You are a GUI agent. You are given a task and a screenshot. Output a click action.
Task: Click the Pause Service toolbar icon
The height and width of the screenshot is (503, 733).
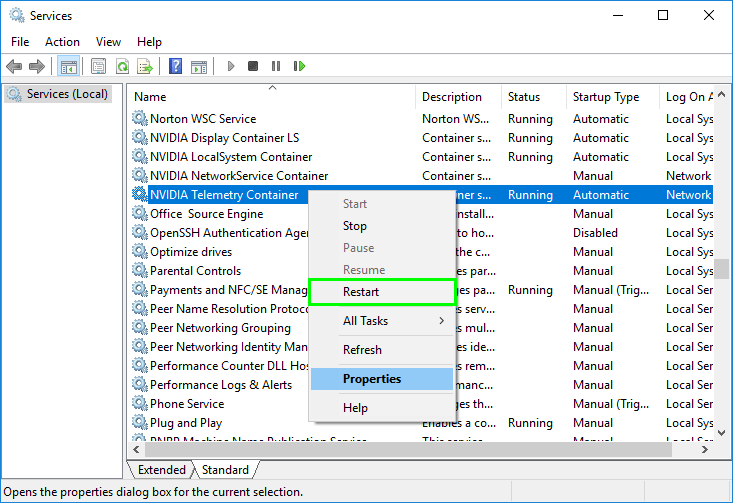pyautogui.click(x=276, y=66)
